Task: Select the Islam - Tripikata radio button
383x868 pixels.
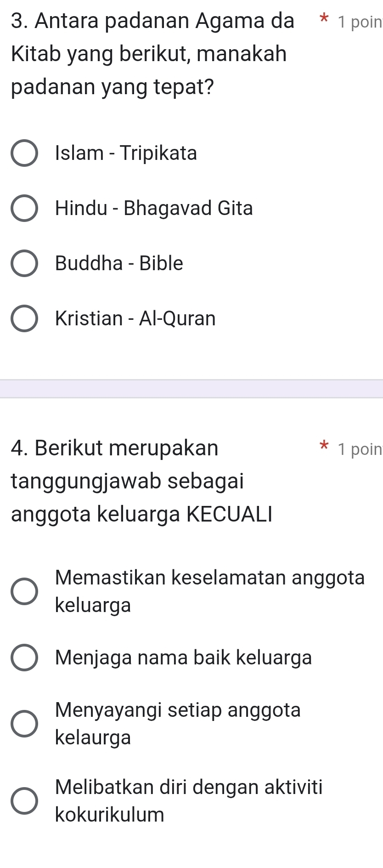Action: pos(24,153)
